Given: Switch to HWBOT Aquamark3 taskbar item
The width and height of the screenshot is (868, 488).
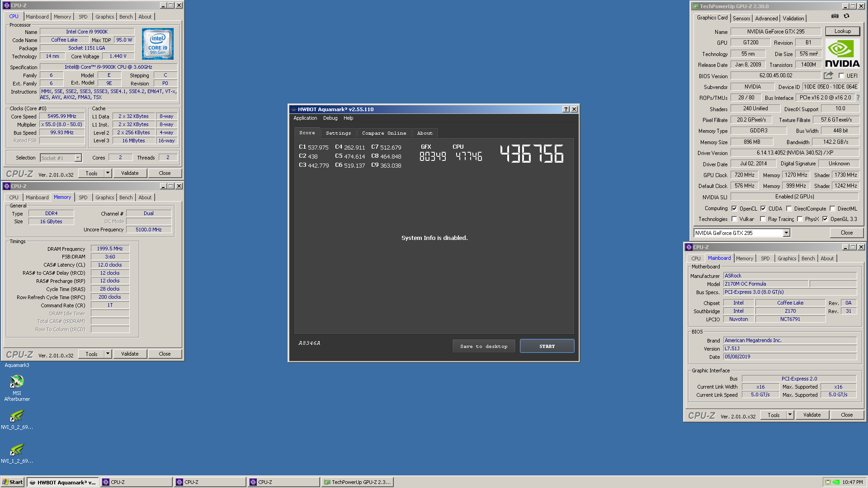Looking at the screenshot, I should [62, 482].
